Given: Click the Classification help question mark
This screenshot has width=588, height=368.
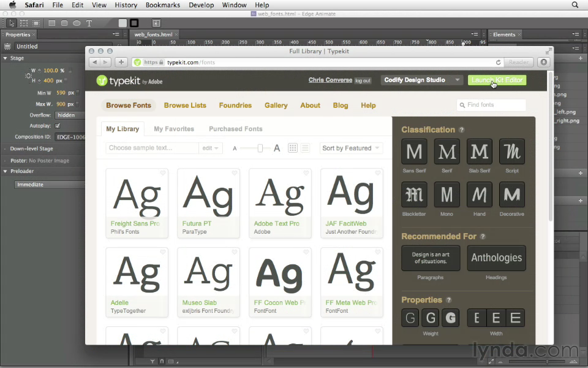Looking at the screenshot, I should (x=462, y=129).
